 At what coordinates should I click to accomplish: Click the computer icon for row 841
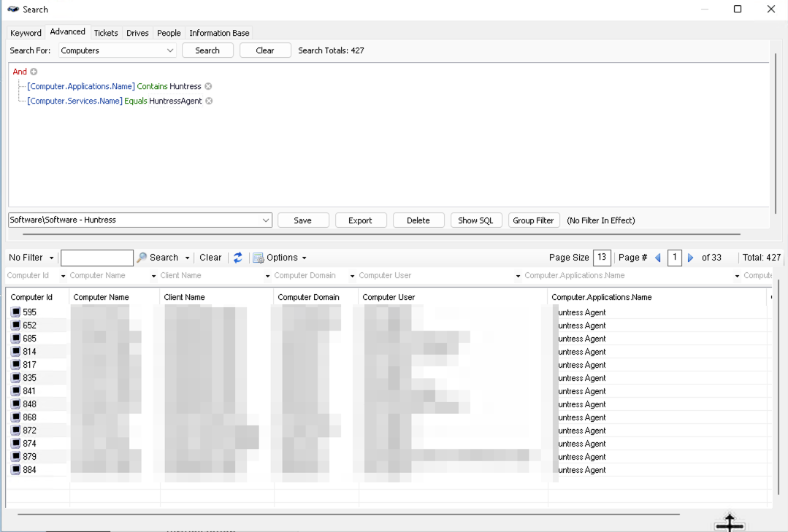click(15, 390)
